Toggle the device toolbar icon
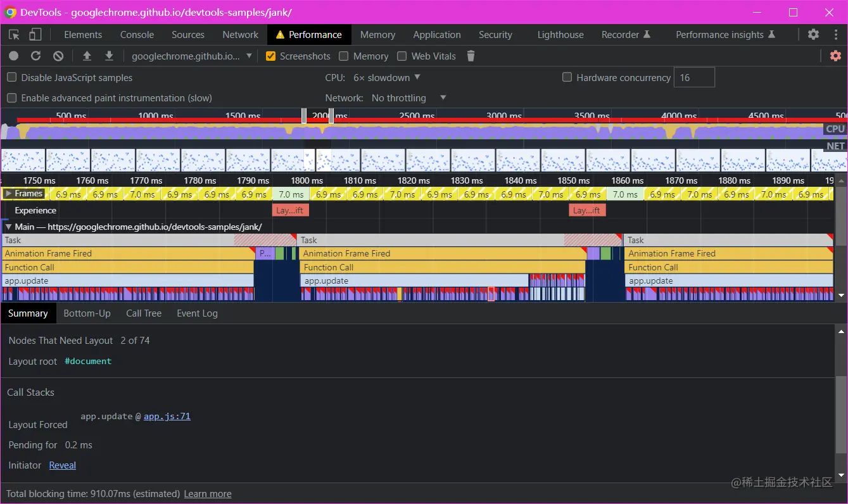The image size is (848, 504). (35, 35)
